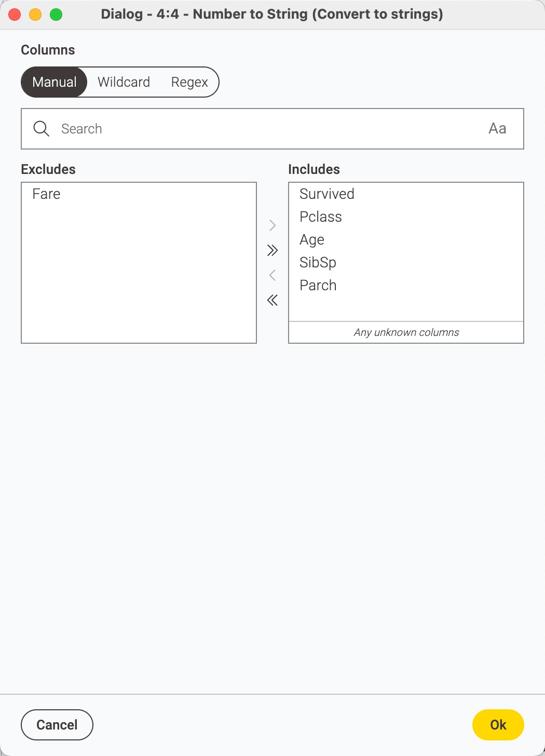
Task: Select Pclass in the Includes list
Action: [321, 217]
